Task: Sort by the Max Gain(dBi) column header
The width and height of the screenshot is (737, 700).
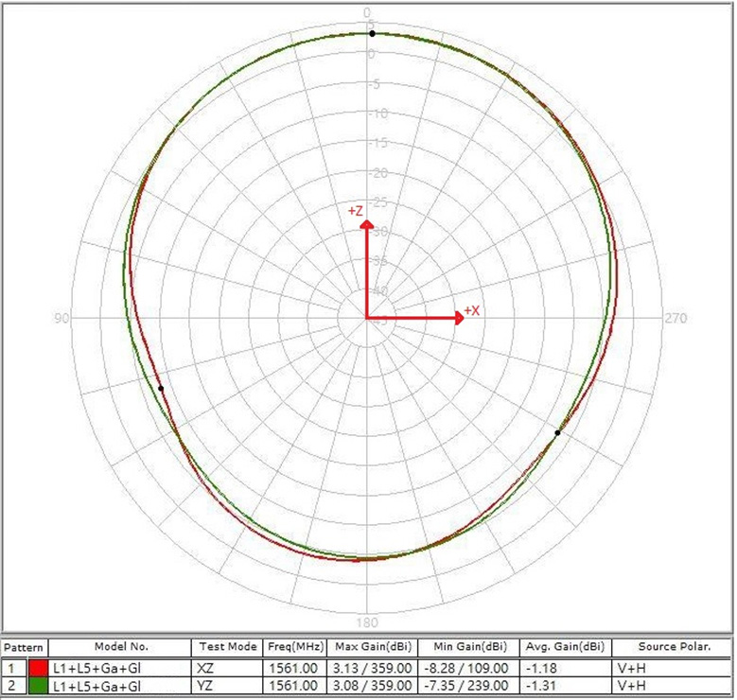Action: coord(371,648)
